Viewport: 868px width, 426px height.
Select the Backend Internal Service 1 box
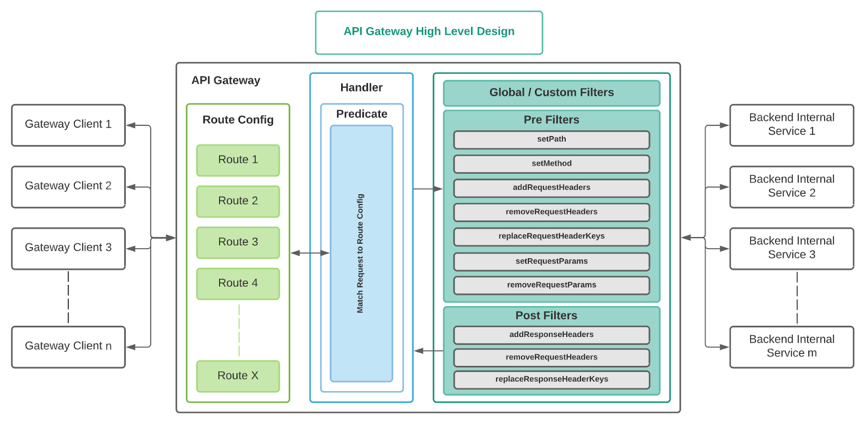(792, 125)
